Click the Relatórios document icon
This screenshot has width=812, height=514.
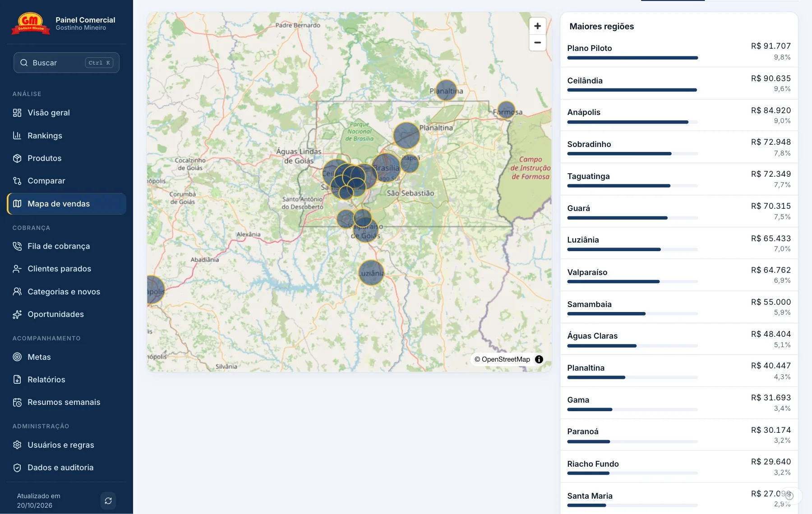(17, 380)
